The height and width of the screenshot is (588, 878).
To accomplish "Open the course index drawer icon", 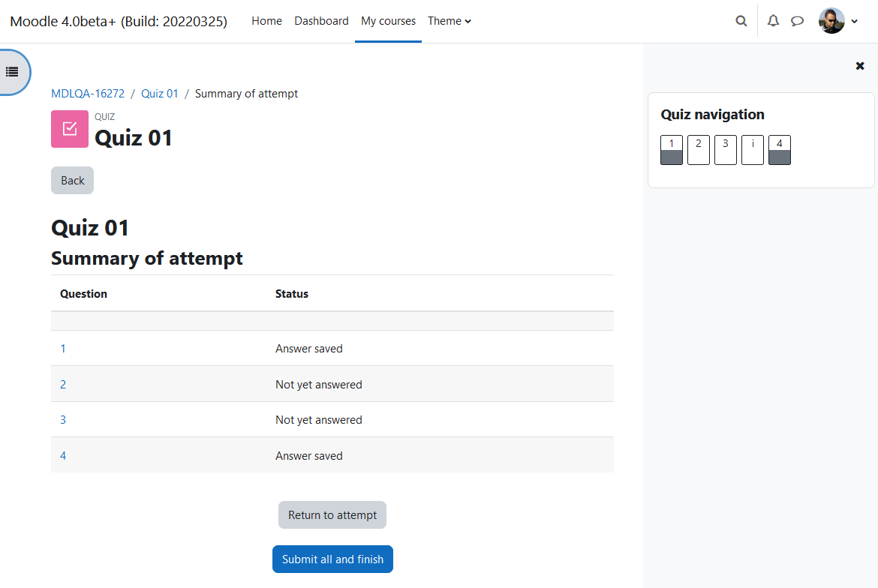I will pos(12,72).
